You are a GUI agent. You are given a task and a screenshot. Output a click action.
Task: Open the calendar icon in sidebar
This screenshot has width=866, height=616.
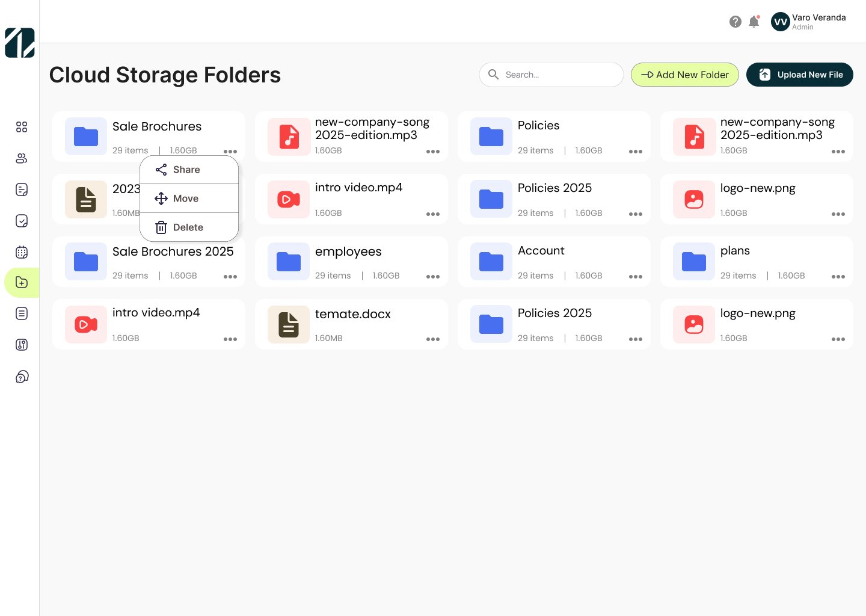click(x=22, y=252)
